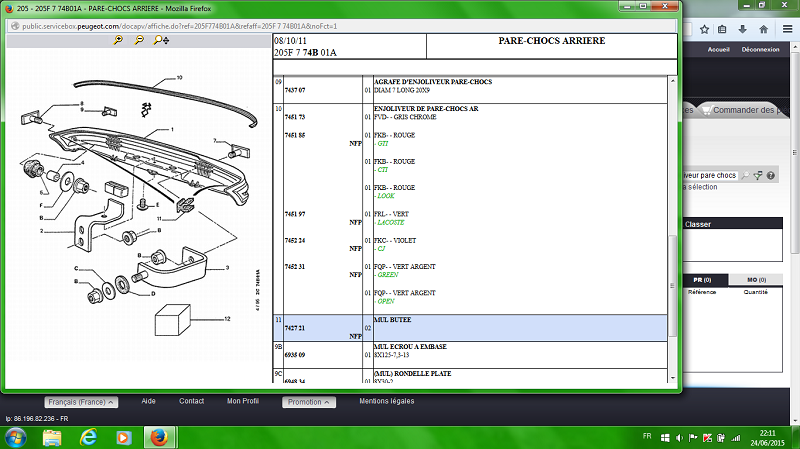Viewport: 800px width, 449px height.
Task: Click the parts list scrollbar thumb
Action: click(672, 285)
